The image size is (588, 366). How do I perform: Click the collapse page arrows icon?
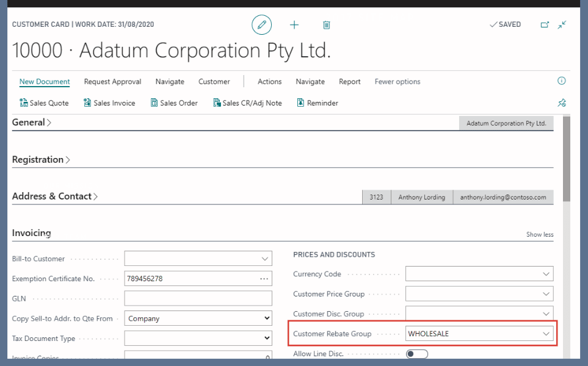(x=562, y=25)
